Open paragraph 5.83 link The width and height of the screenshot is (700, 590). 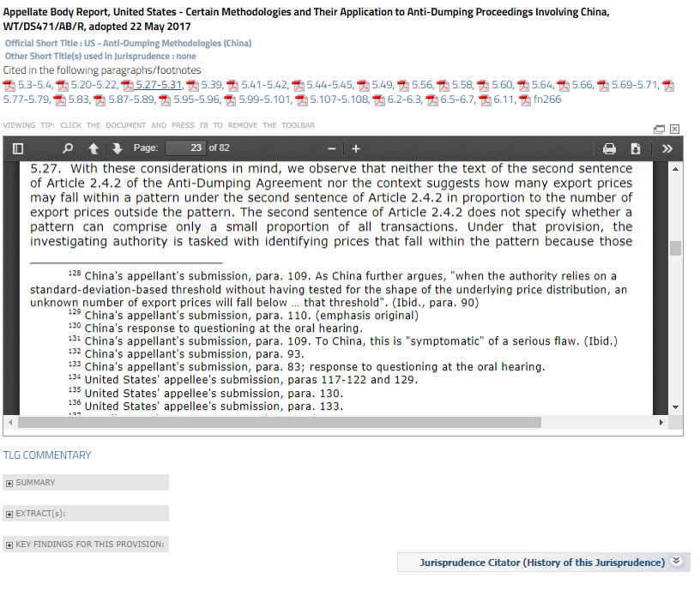[79, 99]
